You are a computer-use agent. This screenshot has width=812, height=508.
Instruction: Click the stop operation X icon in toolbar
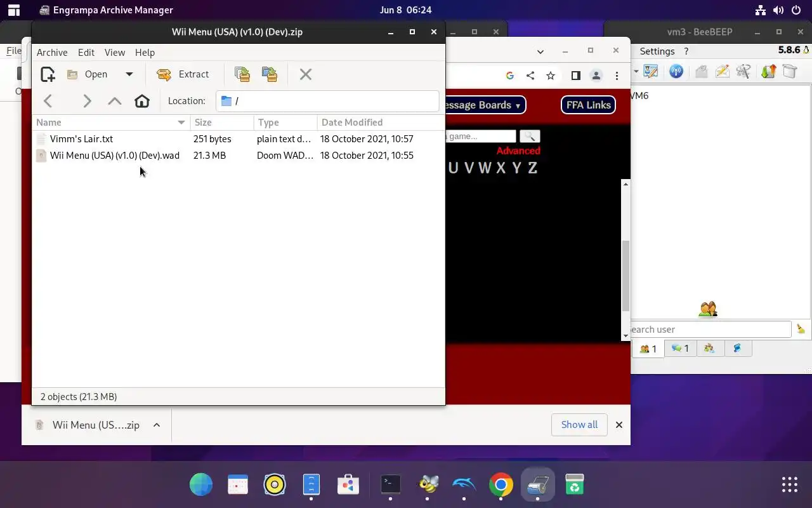pyautogui.click(x=306, y=74)
